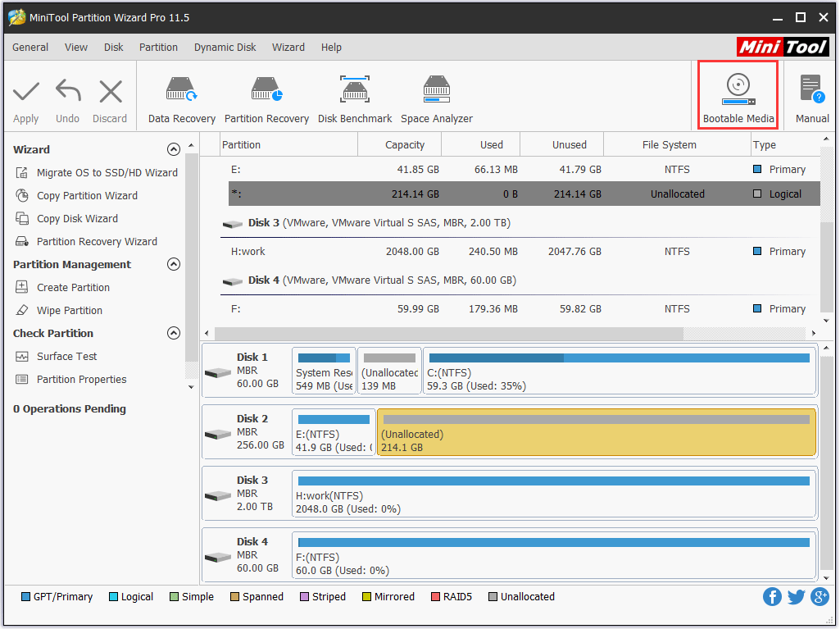Select C:(NTFS) block on Disk 1
The width and height of the screenshot is (840, 629).
pyautogui.click(x=620, y=371)
